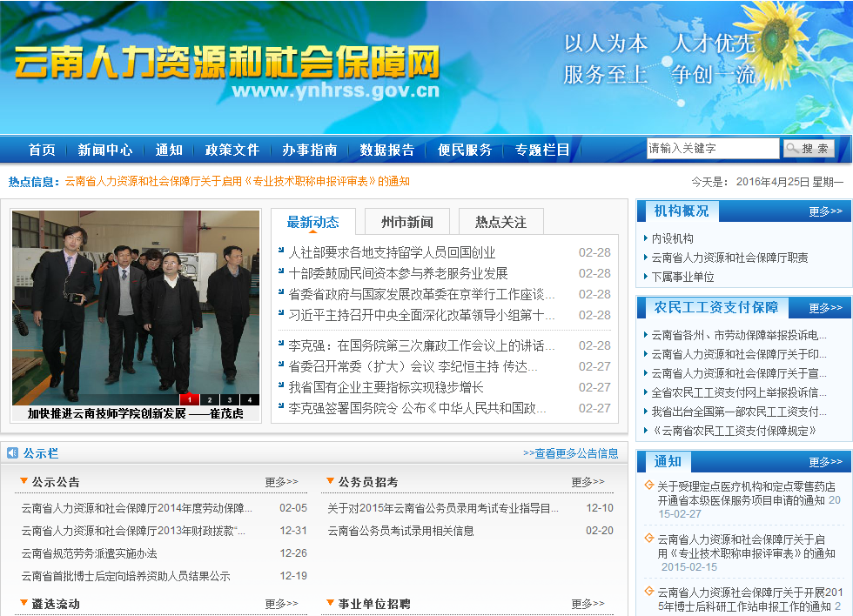Screen dimensions: 853x616
Task: Click the 云南人力资源和社会保障网 site logo
Action: [x=227, y=62]
